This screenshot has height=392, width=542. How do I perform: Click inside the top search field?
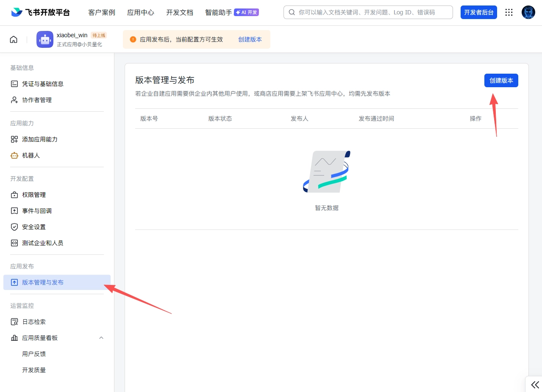368,12
